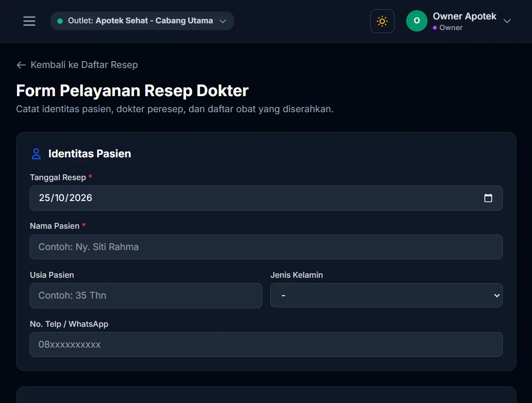532x403 pixels.
Task: Click the Usia Pasien input field
Action: (146, 296)
